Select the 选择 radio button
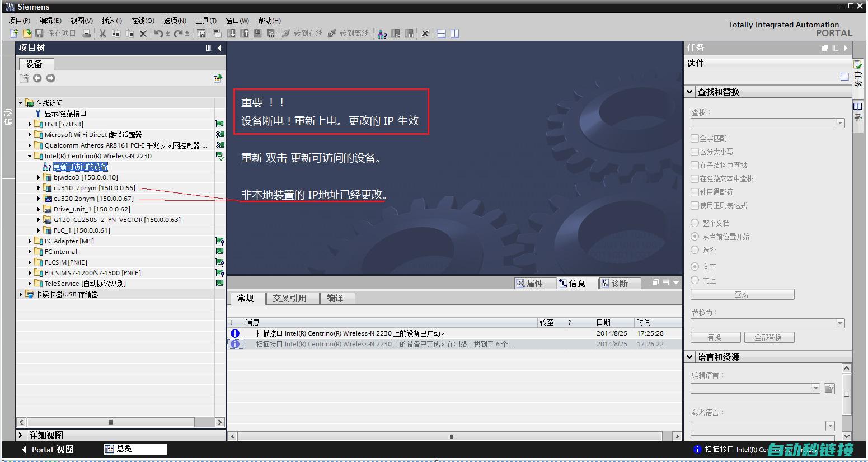Screen dimensions: 868x462 click(x=695, y=249)
